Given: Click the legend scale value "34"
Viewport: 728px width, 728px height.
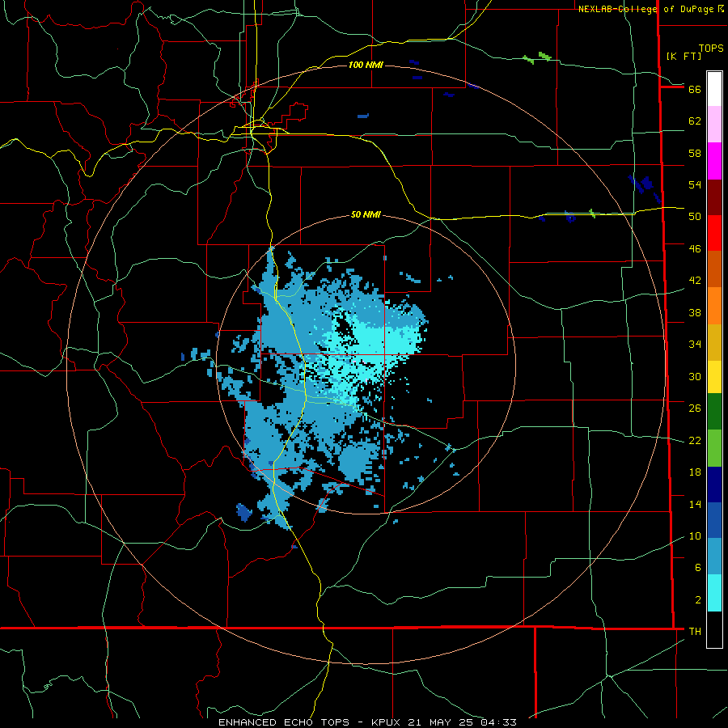Looking at the screenshot, I should [695, 345].
